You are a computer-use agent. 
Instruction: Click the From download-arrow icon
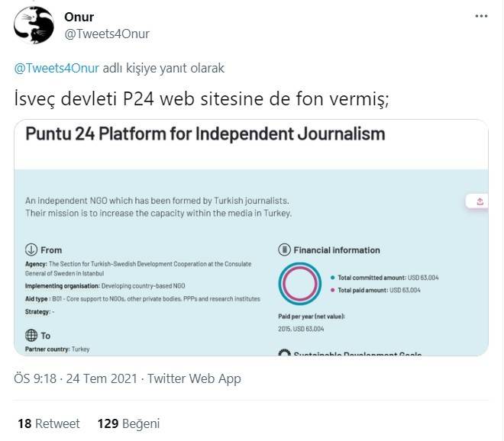click(x=32, y=249)
